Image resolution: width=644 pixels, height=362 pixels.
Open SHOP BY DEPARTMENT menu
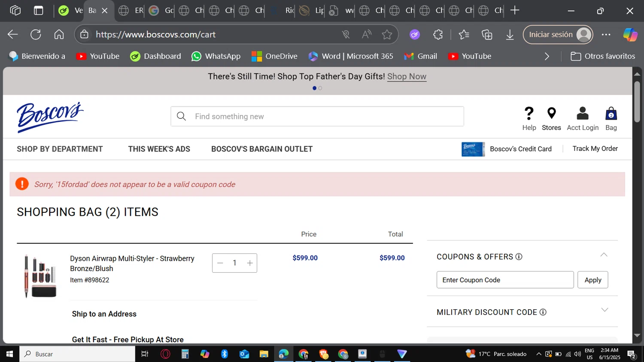point(60,149)
